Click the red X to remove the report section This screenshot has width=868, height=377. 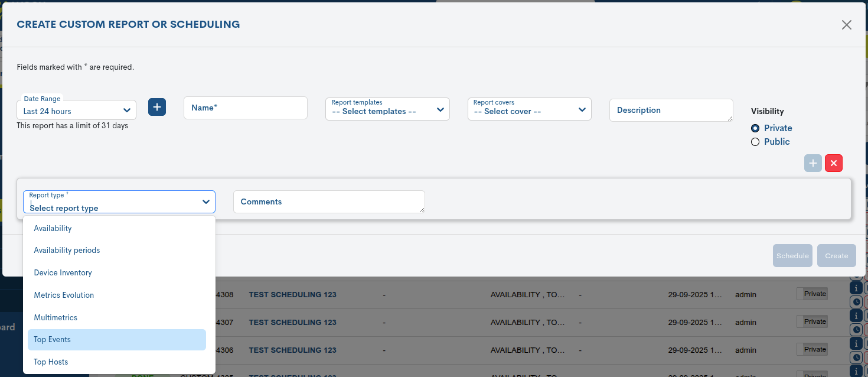click(x=833, y=163)
